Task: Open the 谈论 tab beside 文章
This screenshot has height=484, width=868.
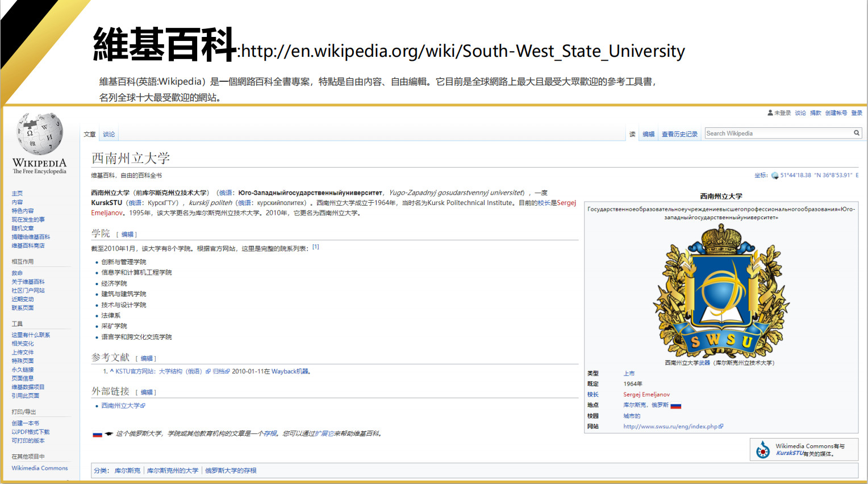Action: click(x=109, y=135)
